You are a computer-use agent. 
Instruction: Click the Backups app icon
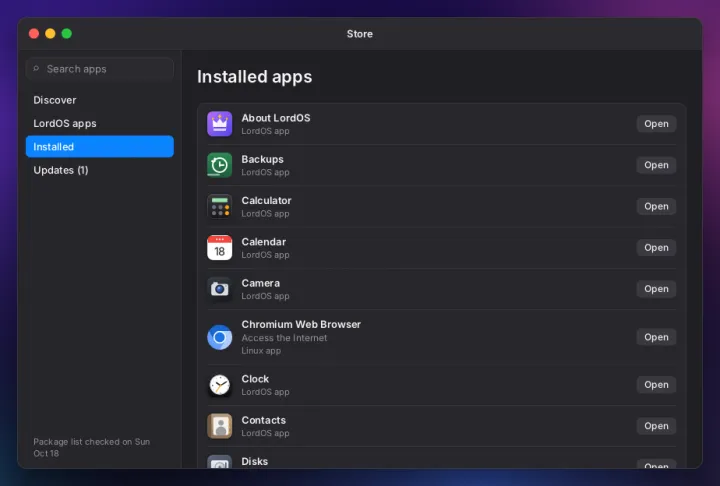click(219, 165)
